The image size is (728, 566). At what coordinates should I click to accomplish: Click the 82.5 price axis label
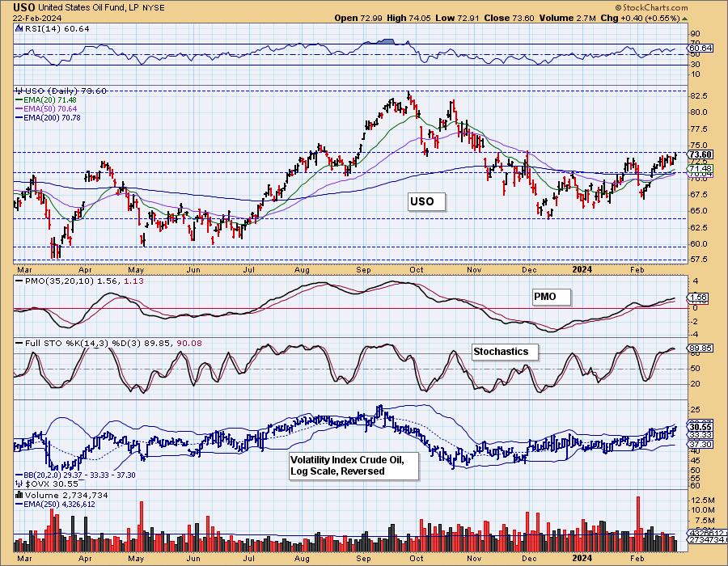coord(699,95)
